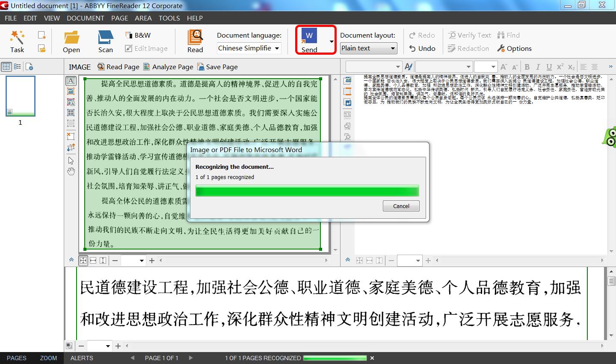Open the DOCUMENT menu
This screenshot has width=616, height=364.
[x=85, y=18]
